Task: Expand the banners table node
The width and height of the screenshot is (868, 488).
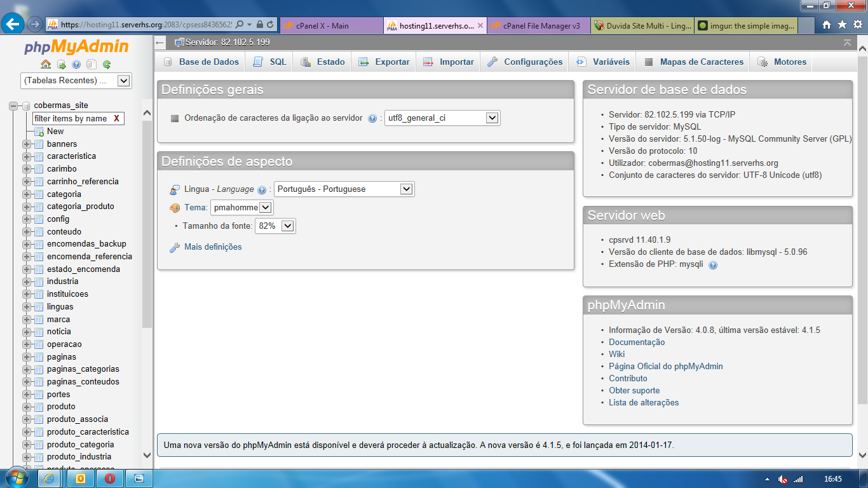Action: point(27,144)
